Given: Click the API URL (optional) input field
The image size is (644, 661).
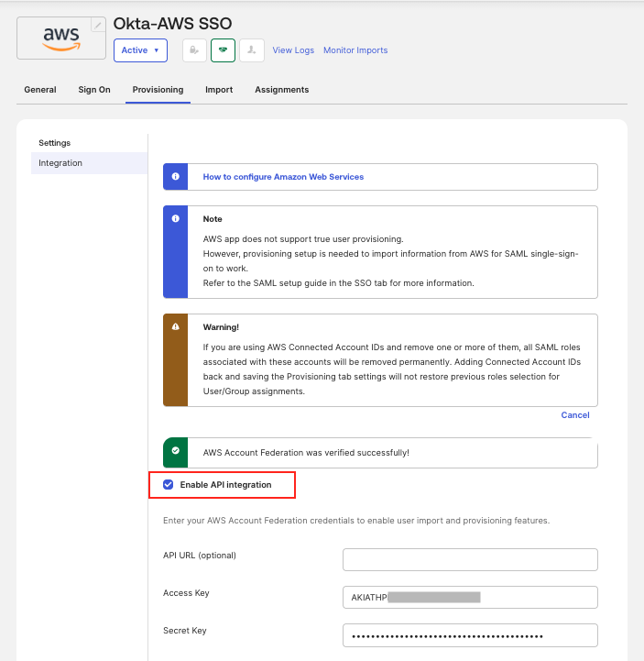Looking at the screenshot, I should click(470, 559).
